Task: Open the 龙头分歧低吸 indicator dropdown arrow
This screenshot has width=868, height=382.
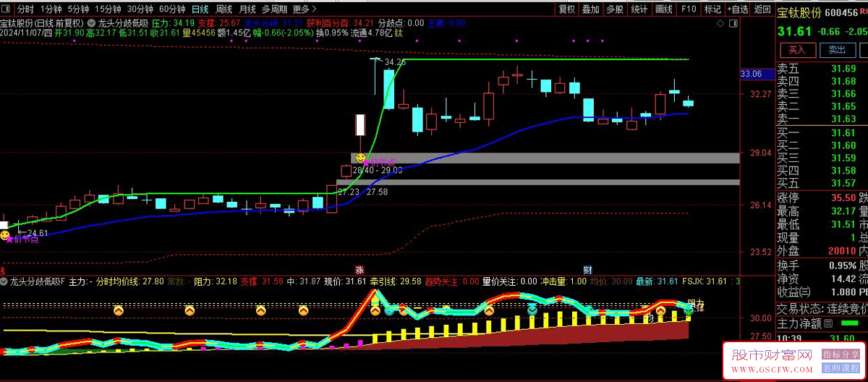Action: pos(91,24)
